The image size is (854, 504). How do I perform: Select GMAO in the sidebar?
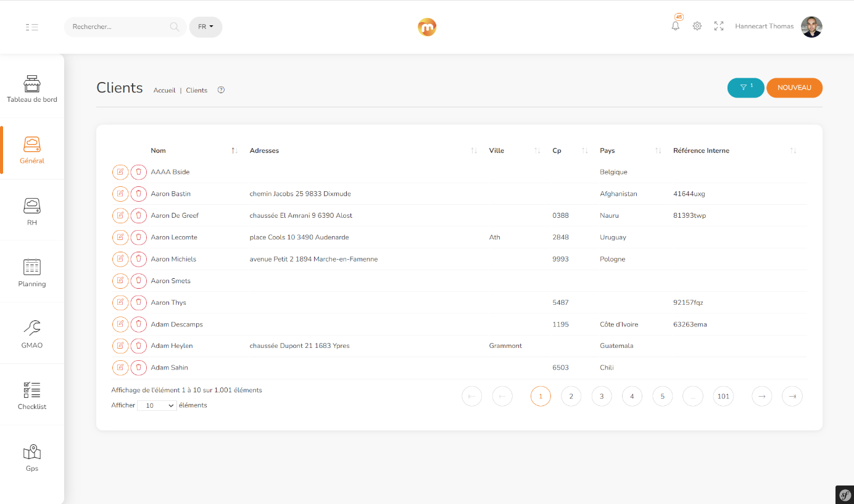(x=32, y=334)
